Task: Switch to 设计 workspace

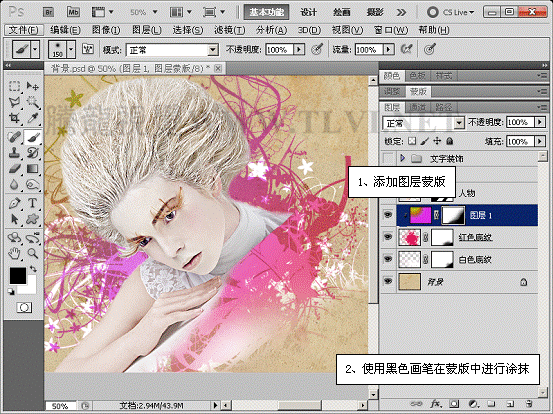Action: click(309, 12)
